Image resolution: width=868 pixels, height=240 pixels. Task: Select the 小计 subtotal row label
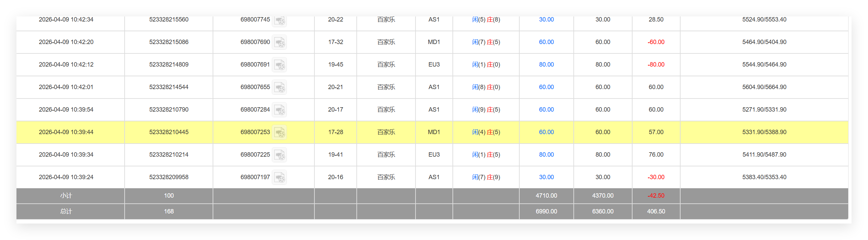(x=66, y=196)
